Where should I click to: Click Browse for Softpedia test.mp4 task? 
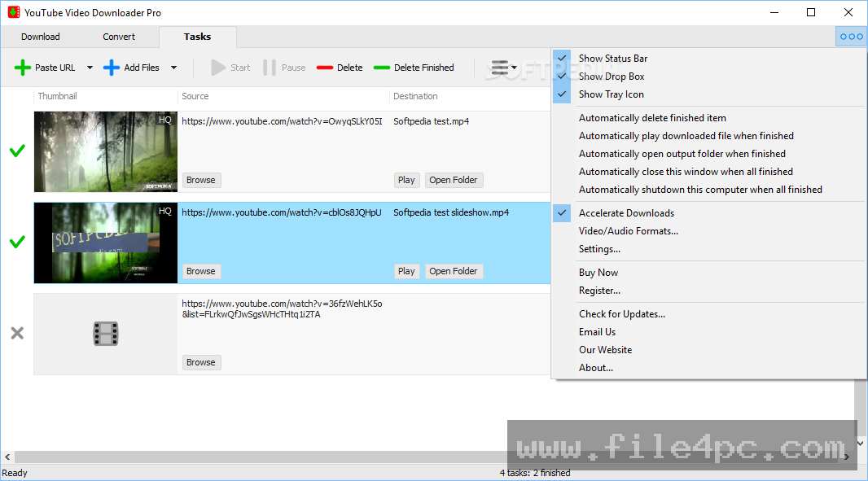point(201,180)
